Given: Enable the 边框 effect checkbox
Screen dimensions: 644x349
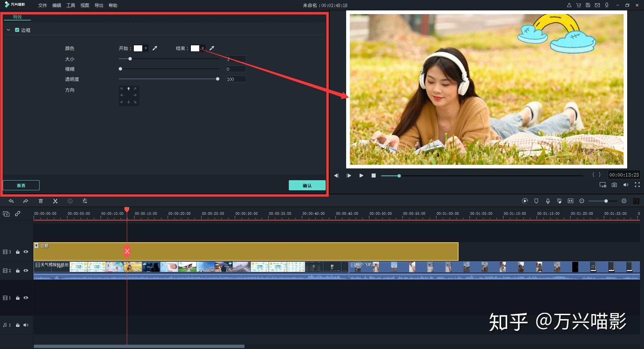Looking at the screenshot, I should [17, 30].
